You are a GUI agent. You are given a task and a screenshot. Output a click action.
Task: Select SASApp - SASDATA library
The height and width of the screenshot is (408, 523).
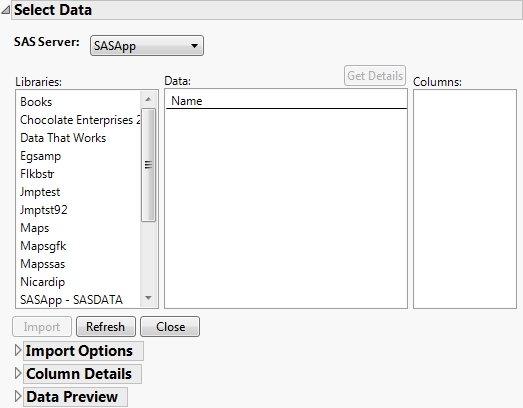tap(71, 300)
